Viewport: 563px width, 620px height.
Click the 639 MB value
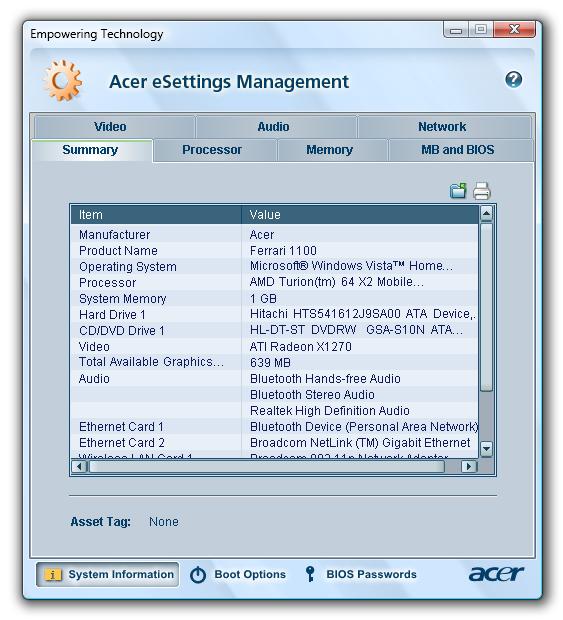pos(270,363)
